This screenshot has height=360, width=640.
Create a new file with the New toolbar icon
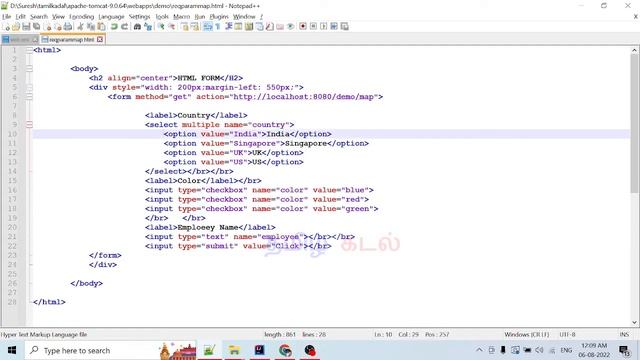click(x=7, y=27)
